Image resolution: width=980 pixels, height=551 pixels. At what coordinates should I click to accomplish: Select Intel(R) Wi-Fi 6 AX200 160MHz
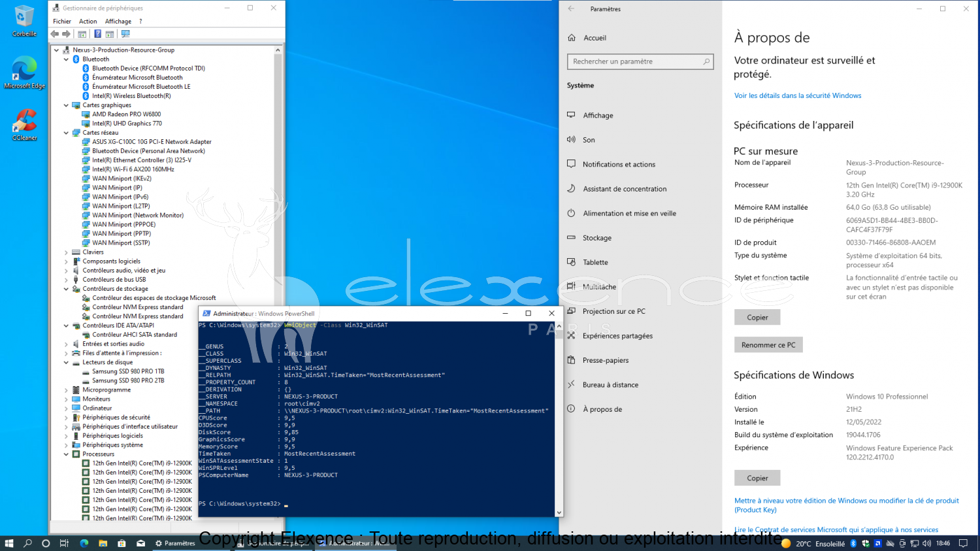click(x=133, y=169)
